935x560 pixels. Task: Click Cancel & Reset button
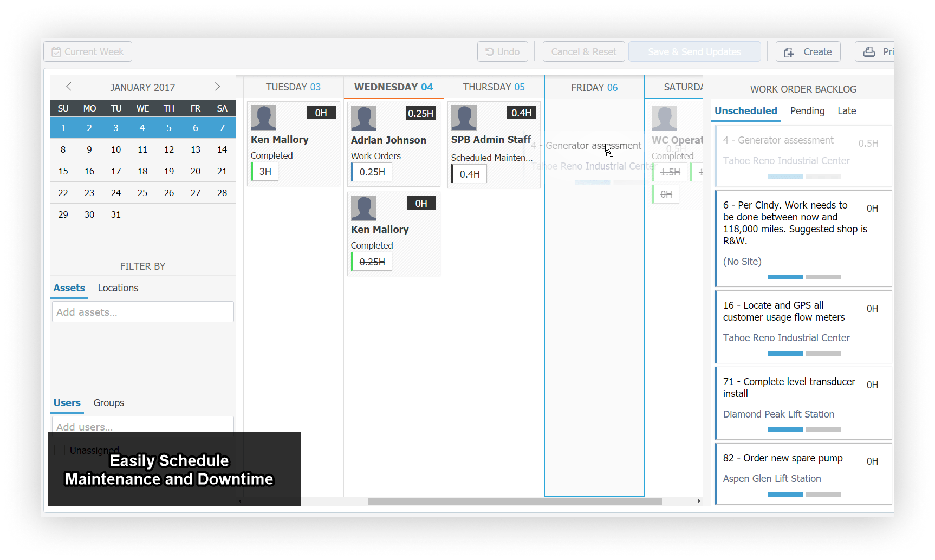pyautogui.click(x=584, y=51)
